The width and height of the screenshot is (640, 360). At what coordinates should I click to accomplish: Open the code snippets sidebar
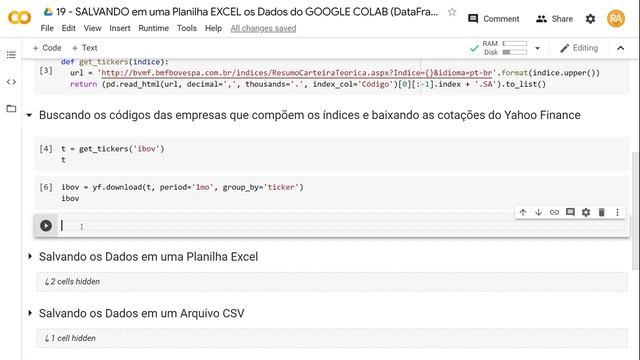click(11, 82)
